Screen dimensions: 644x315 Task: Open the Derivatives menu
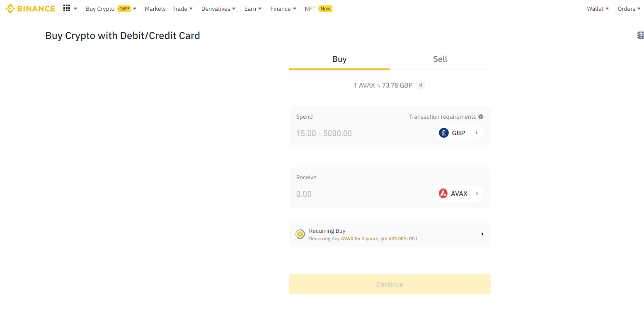218,9
